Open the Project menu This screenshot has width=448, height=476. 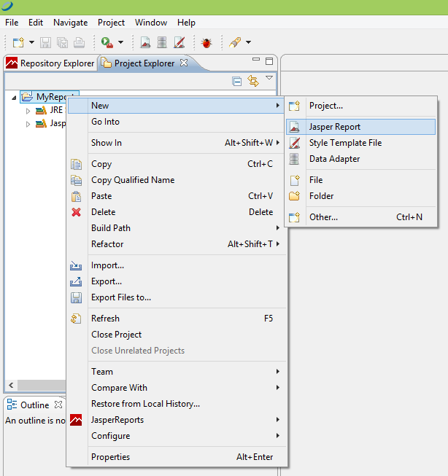(x=111, y=23)
